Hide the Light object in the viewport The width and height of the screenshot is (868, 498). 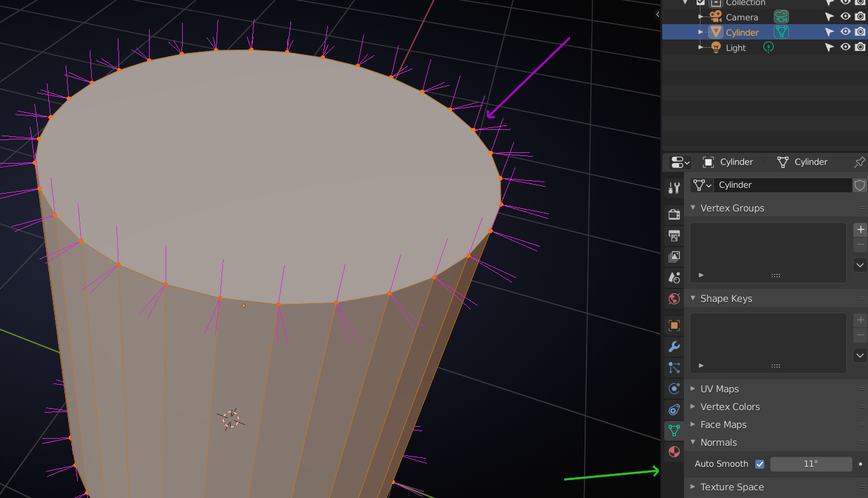point(845,46)
